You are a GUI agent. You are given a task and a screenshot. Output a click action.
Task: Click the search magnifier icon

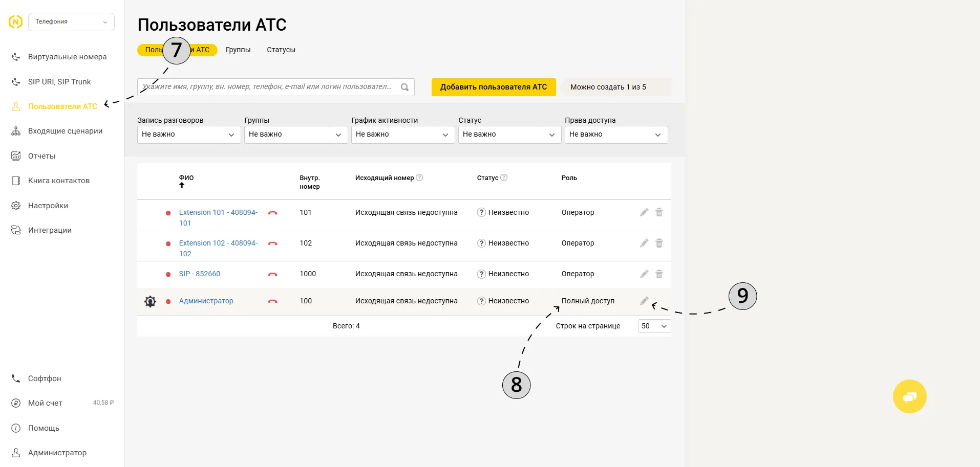click(x=404, y=87)
